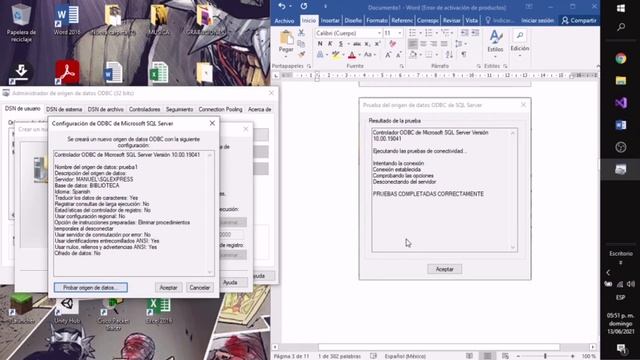Open Visual Studio from the taskbar
The image size is (640, 360).
[621, 103]
